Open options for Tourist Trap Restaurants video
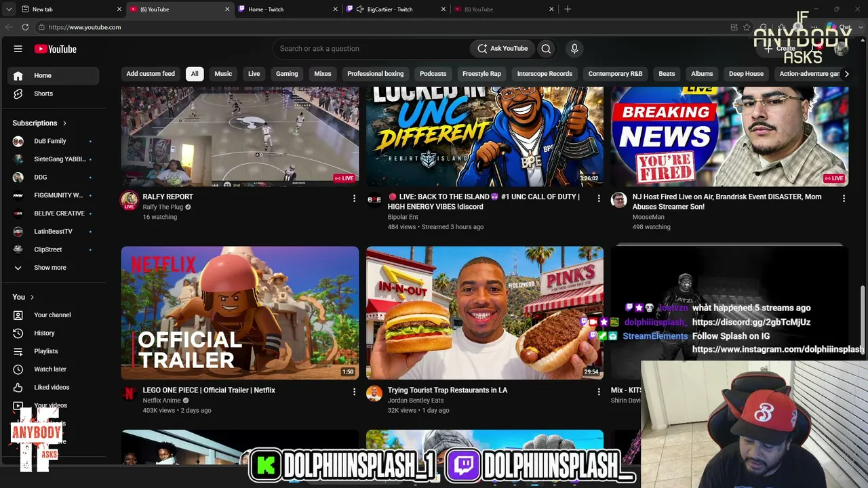868x488 pixels. coord(599,392)
